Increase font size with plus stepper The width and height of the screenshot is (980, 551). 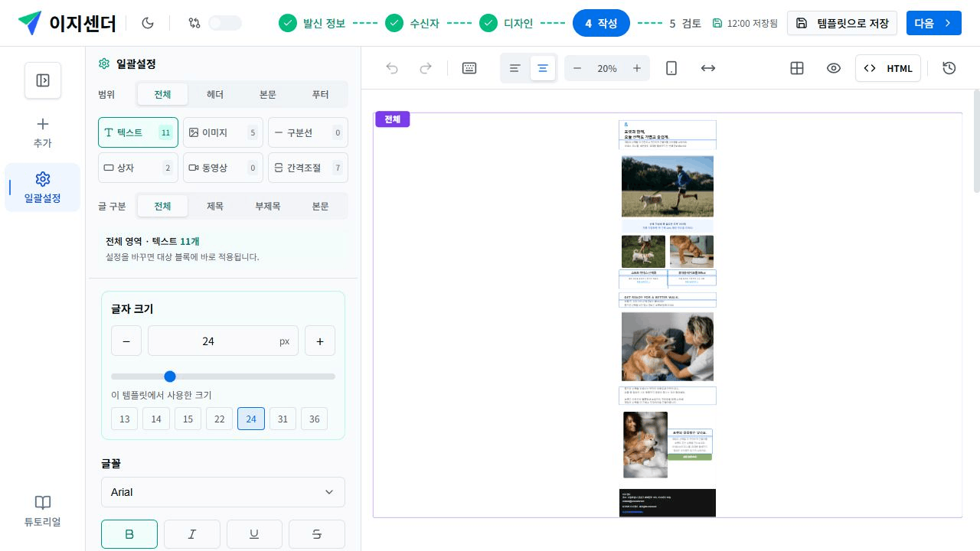pyautogui.click(x=320, y=341)
